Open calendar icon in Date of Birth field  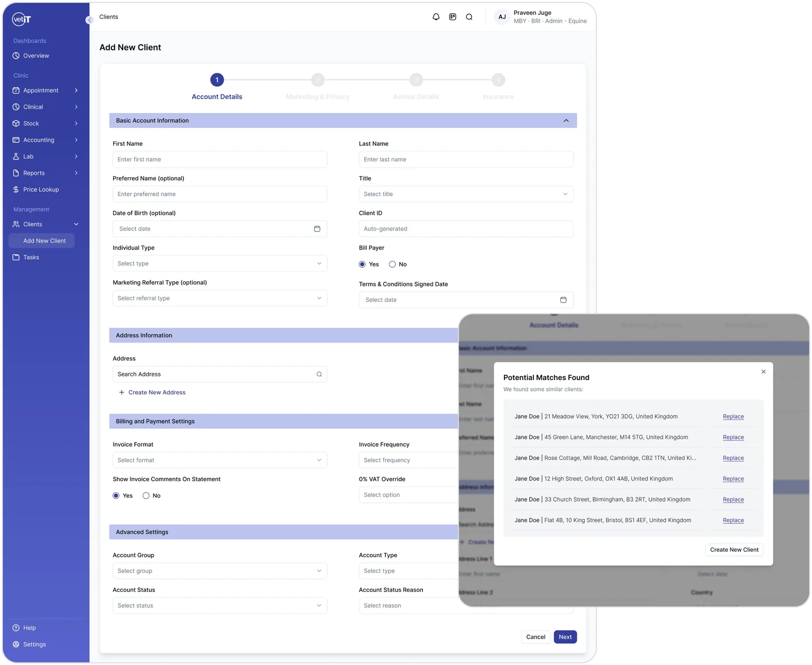pos(317,229)
